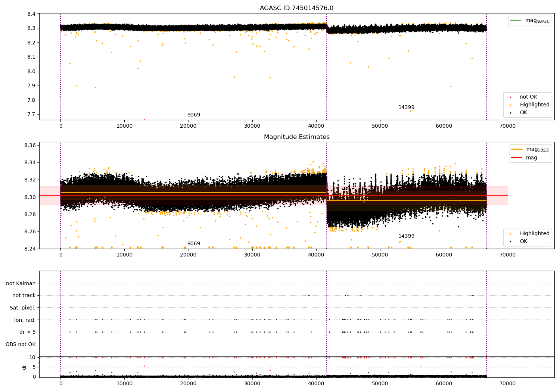The image size is (560, 392).
Task: Click 'OK' entry in the top plot's lower legend
Action: point(519,112)
